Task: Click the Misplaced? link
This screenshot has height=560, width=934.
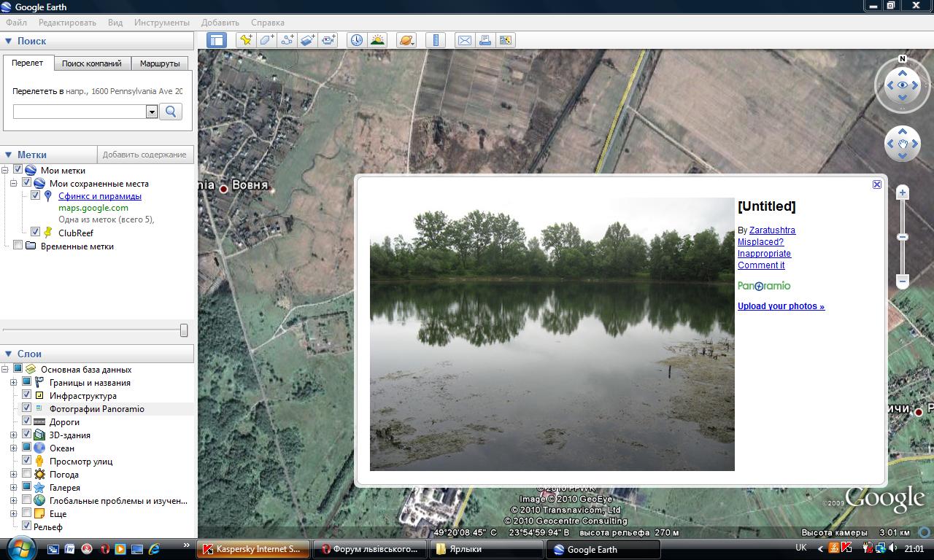Action: pos(760,242)
